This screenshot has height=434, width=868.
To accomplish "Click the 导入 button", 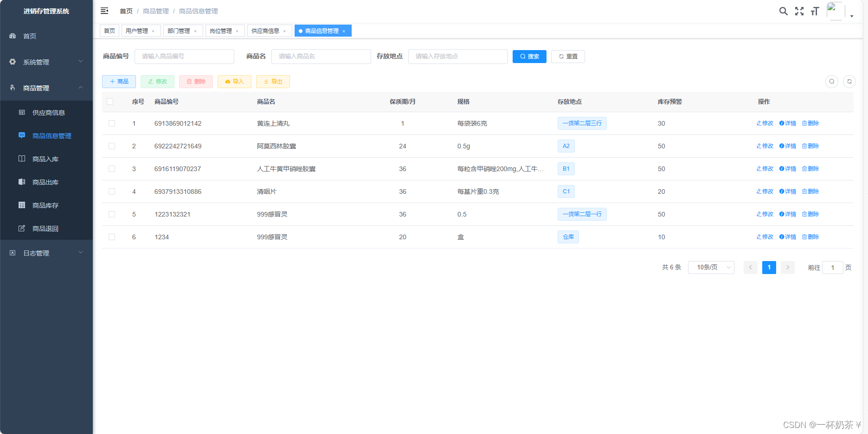I will pos(234,82).
